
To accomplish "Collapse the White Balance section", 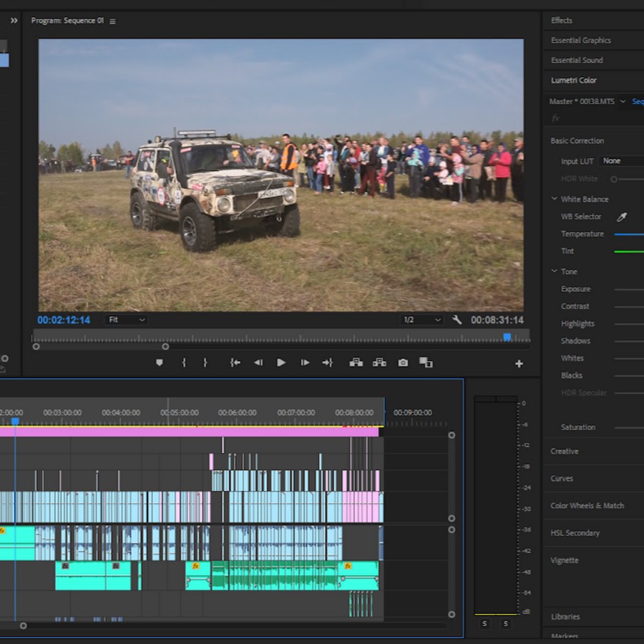I will pos(555,199).
